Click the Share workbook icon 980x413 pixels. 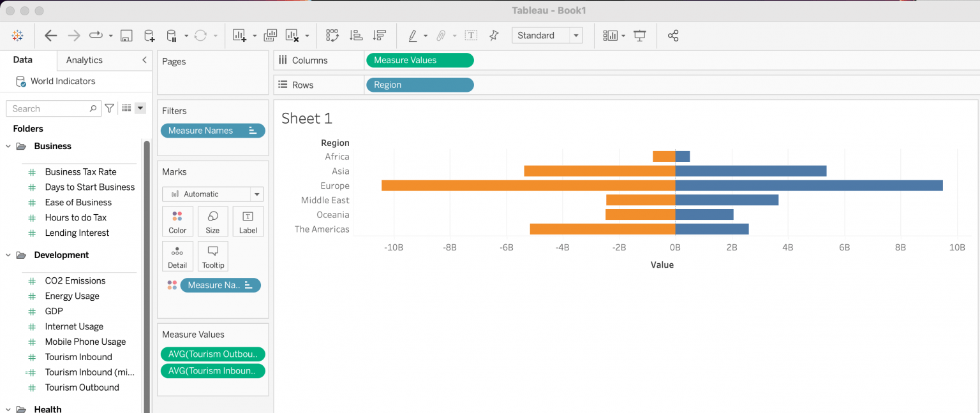pyautogui.click(x=673, y=35)
